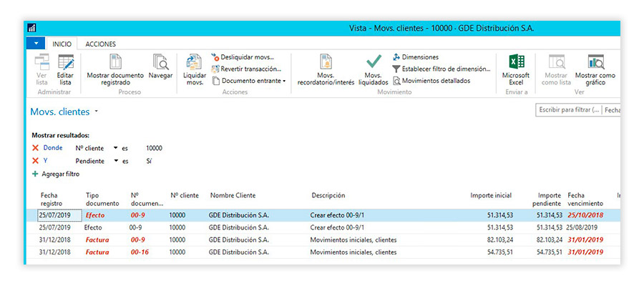Viewport: 644px width, 286px height.
Task: Select the INICIO tab
Action: 62,44
